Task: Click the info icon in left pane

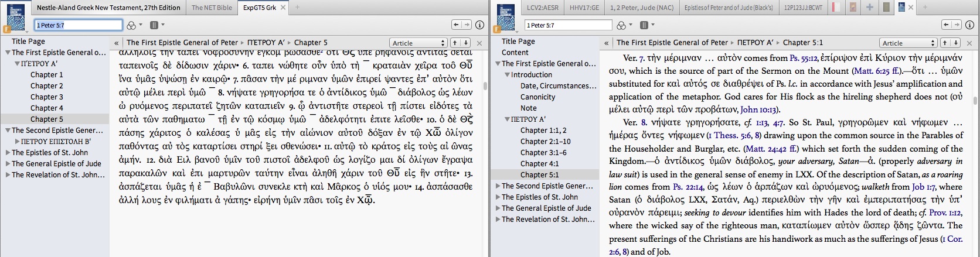Action: [479, 25]
